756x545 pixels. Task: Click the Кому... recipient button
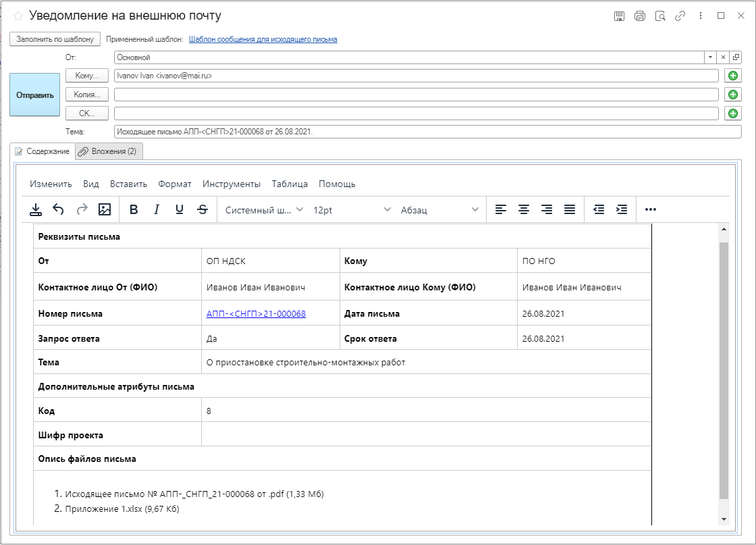click(87, 76)
